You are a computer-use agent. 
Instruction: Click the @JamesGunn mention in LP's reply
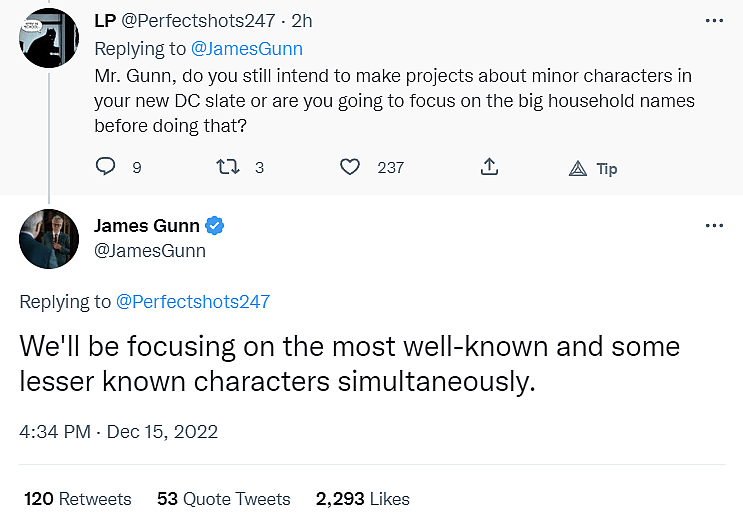pyautogui.click(x=247, y=48)
